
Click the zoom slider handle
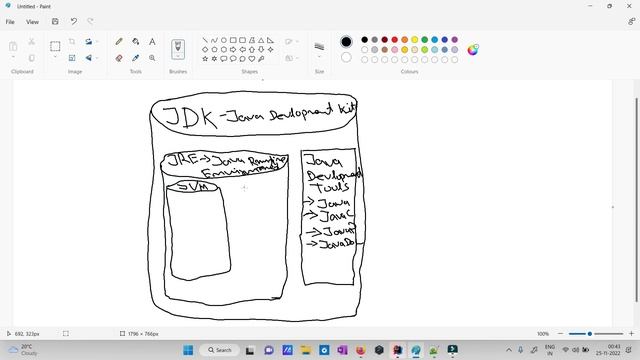point(589,333)
